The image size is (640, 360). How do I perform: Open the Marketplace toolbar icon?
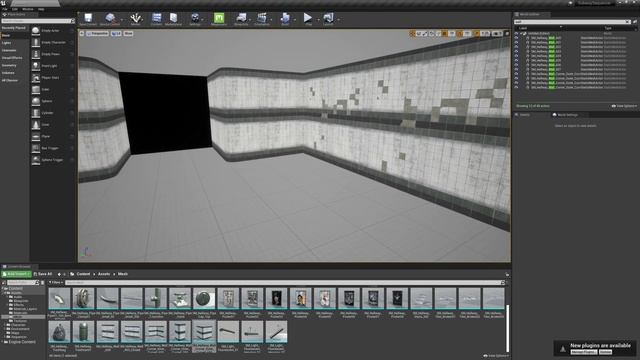click(173, 18)
